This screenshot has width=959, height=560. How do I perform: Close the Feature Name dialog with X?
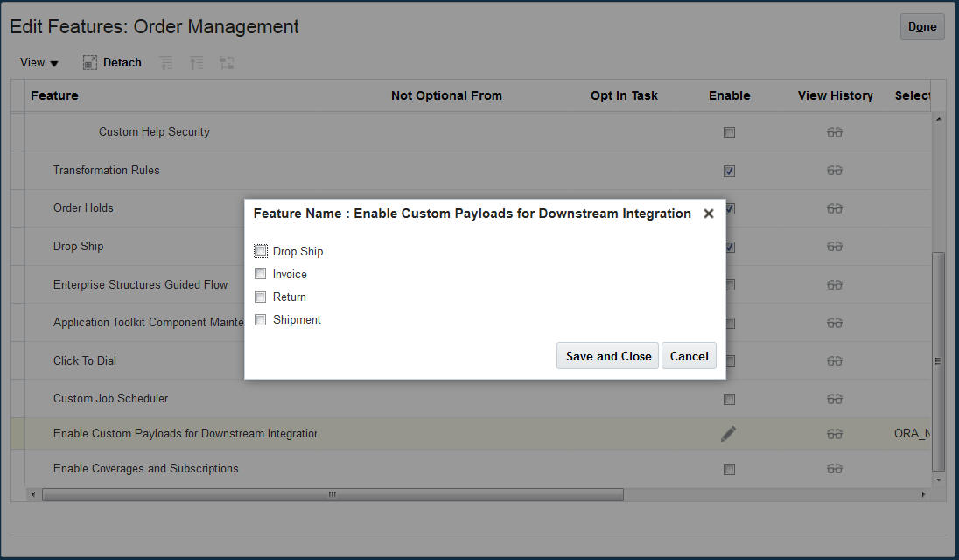(x=709, y=213)
